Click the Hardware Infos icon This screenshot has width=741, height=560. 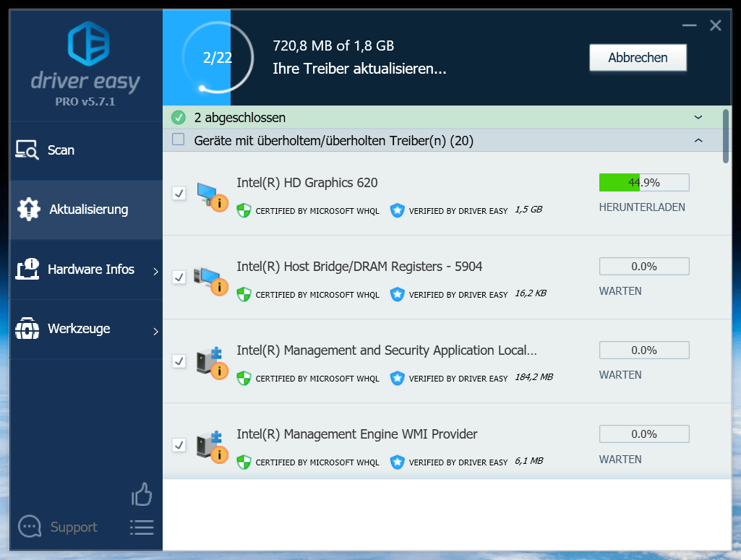(27, 269)
